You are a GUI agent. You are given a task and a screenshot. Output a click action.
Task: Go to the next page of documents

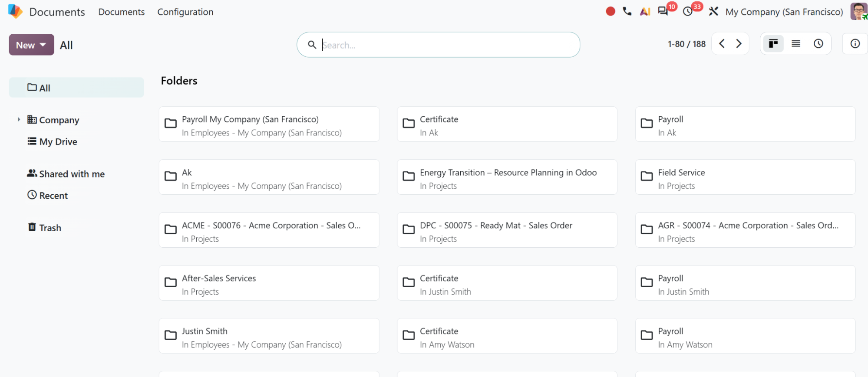point(739,43)
